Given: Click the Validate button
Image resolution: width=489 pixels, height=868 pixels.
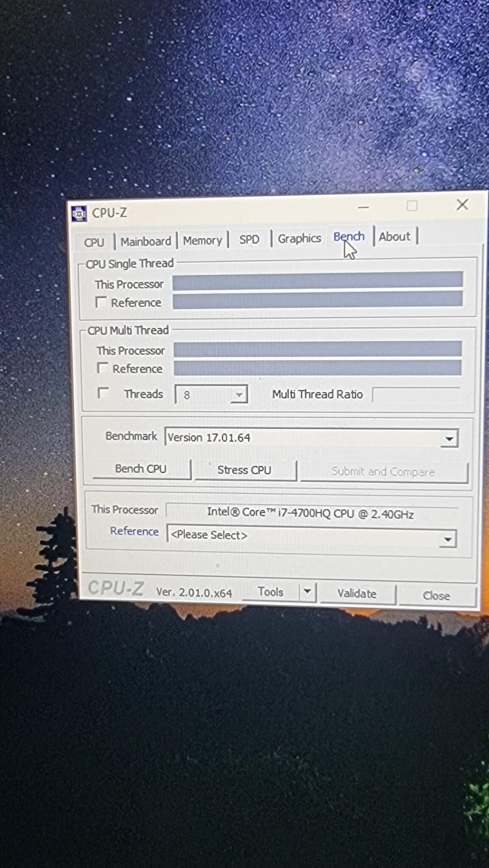Looking at the screenshot, I should (357, 594).
